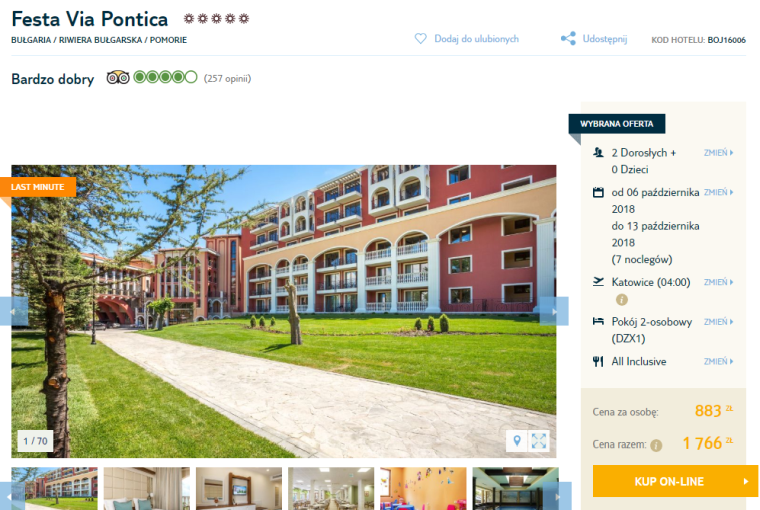Select the indoor pool thumbnail

(x=515, y=489)
